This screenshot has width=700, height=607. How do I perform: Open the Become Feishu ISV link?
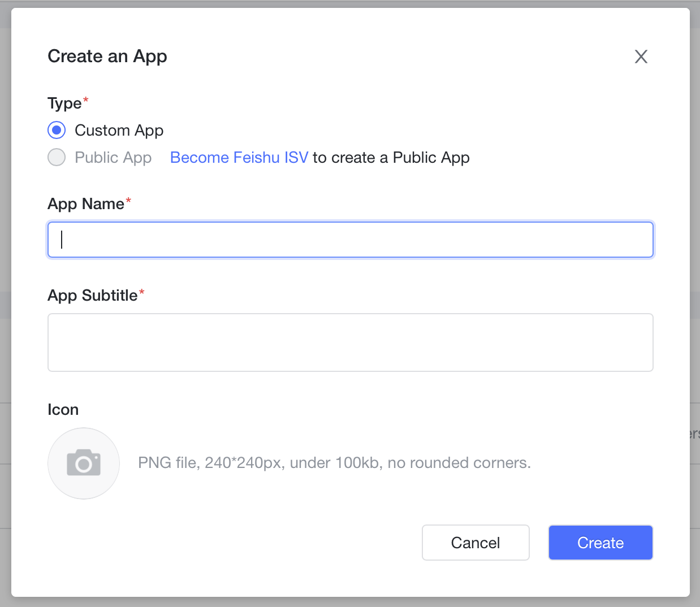point(239,157)
